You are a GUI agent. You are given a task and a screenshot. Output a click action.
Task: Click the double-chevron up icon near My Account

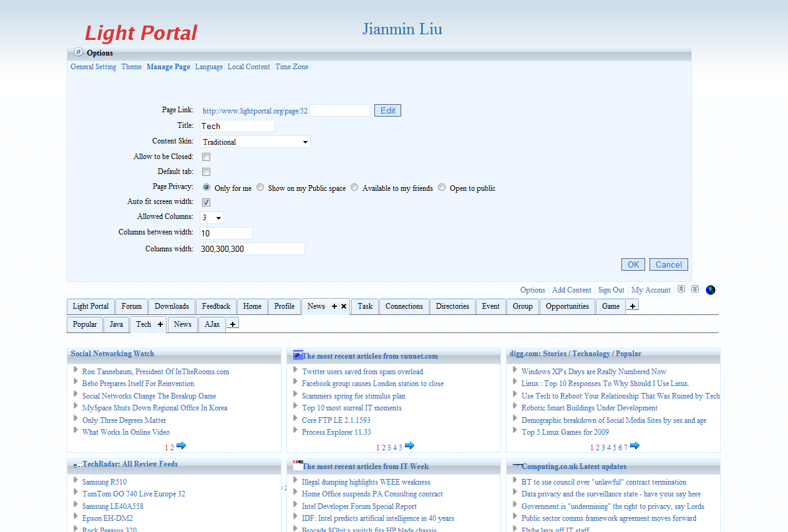click(681, 289)
